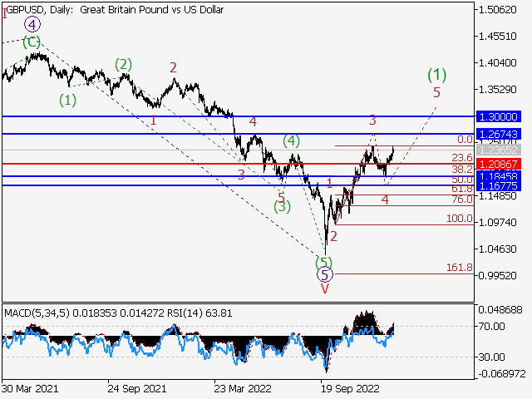Select the purple circled 5 wave label
The width and height of the screenshot is (532, 399).
pos(325,275)
